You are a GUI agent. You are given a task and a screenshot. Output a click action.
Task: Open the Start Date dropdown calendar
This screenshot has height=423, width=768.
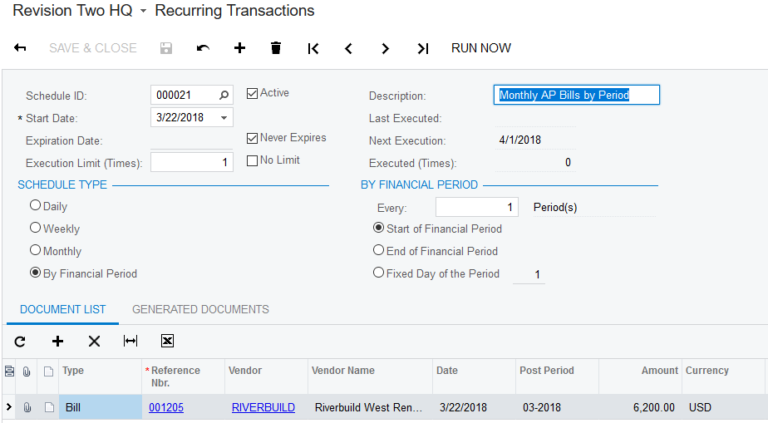click(224, 118)
